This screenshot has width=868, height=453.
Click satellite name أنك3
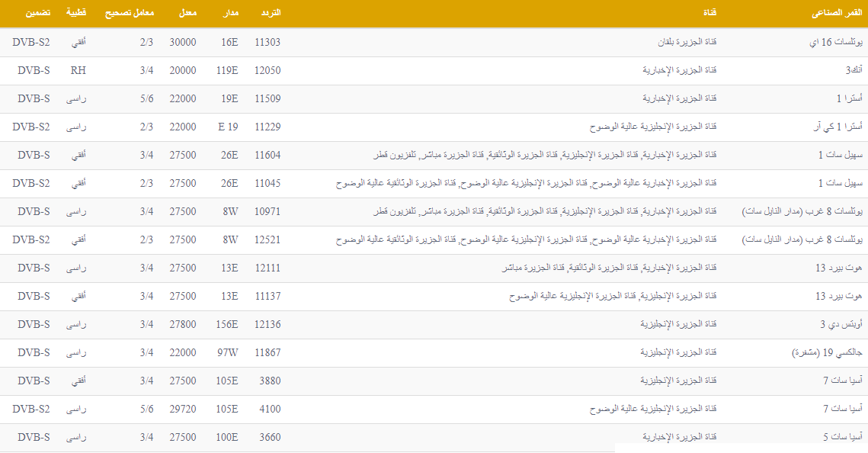854,70
